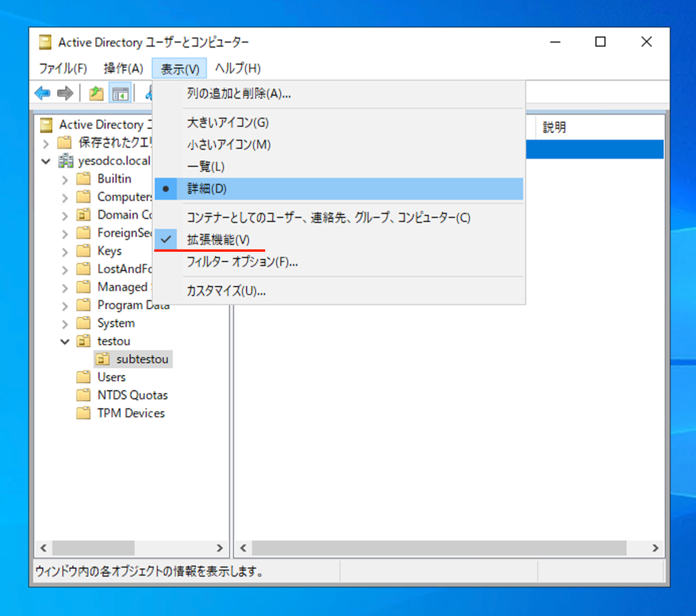Click the System folder icon

84,323
